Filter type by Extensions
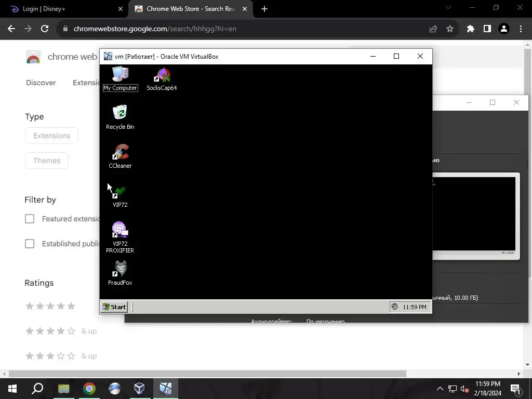 (51, 136)
